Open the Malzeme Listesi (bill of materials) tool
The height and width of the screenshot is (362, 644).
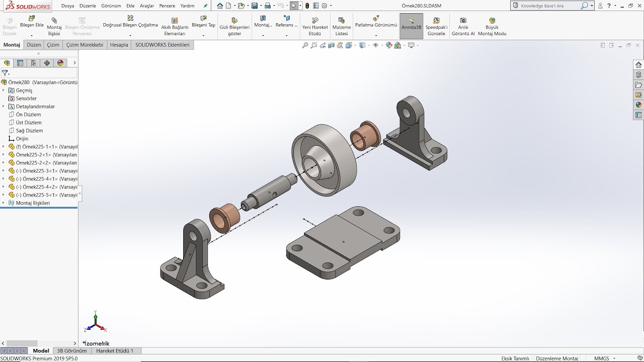coord(342,27)
